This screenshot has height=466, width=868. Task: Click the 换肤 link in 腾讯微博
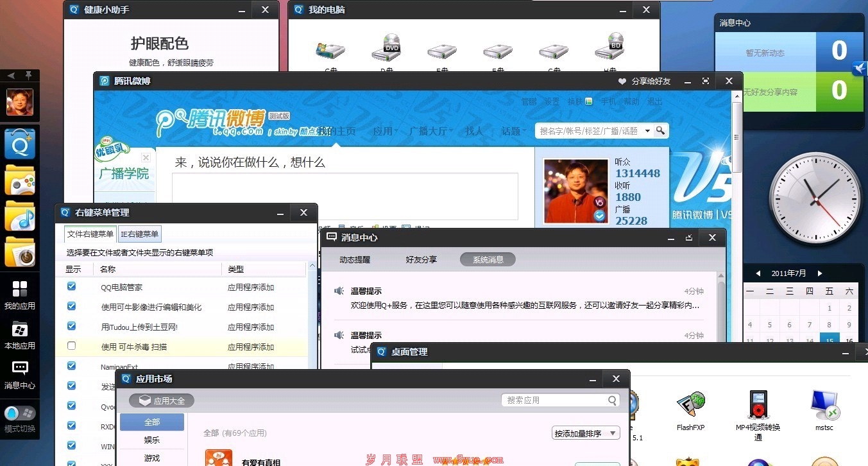(575, 101)
